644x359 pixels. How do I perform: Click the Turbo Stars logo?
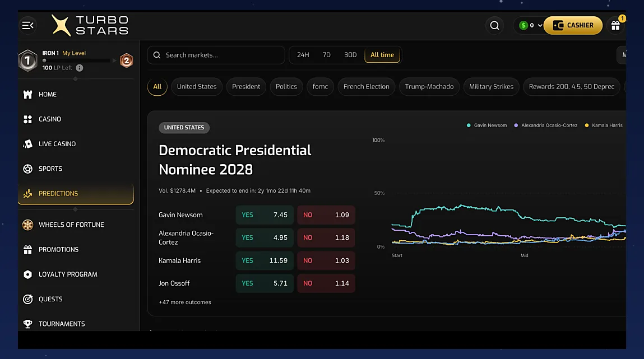point(90,25)
